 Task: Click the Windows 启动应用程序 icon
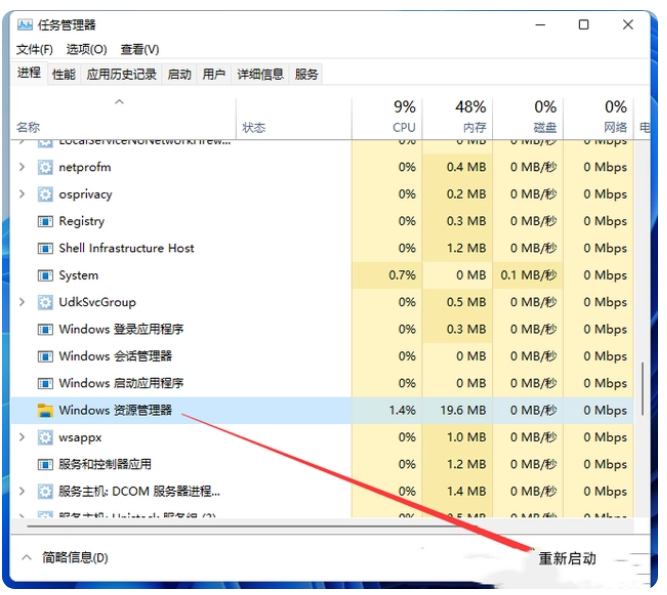(45, 384)
